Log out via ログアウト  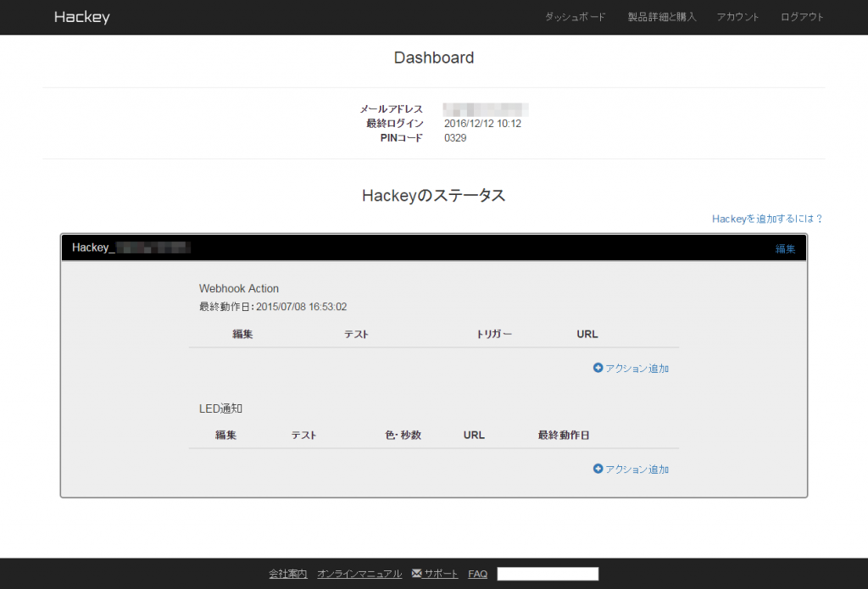802,17
